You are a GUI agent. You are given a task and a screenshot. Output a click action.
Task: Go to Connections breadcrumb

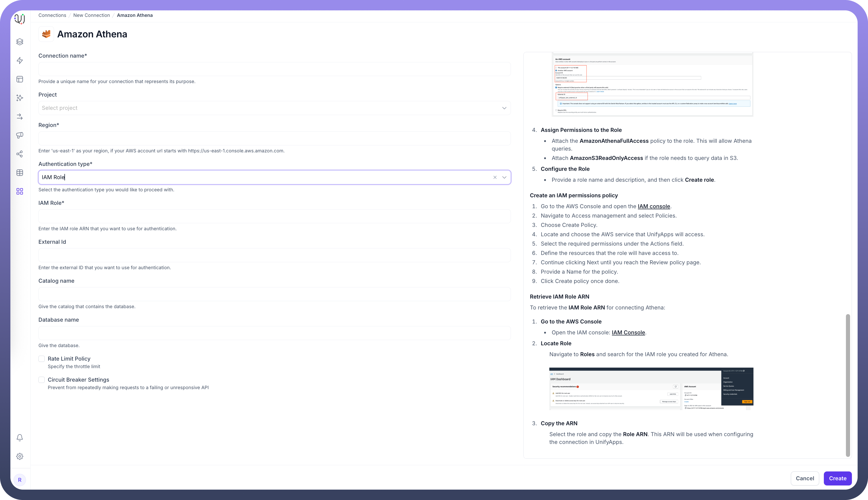coord(52,16)
